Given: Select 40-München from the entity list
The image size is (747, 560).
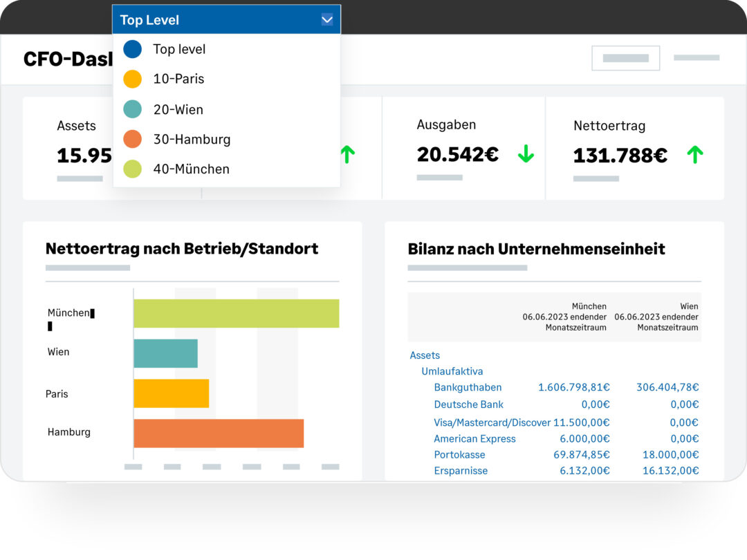Looking at the screenshot, I should 191,169.
